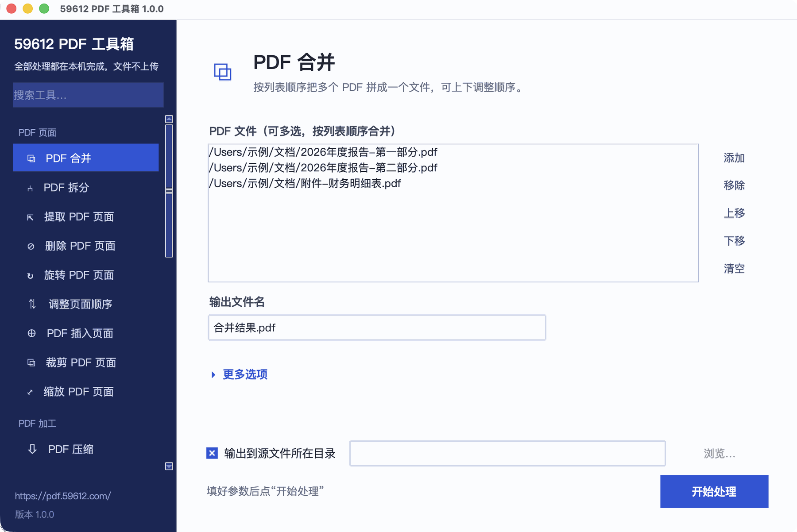Click the PDF 插入页面 plus icon
The width and height of the screenshot is (797, 532).
[31, 333]
